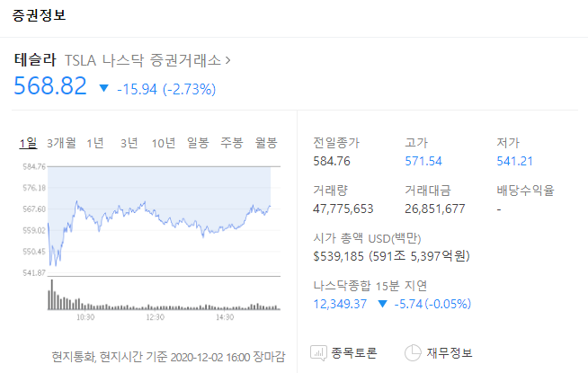Viewport: 588px width, 373px height.
Task: Click the 12,349.37 Nasdaq composite value
Action: point(340,304)
